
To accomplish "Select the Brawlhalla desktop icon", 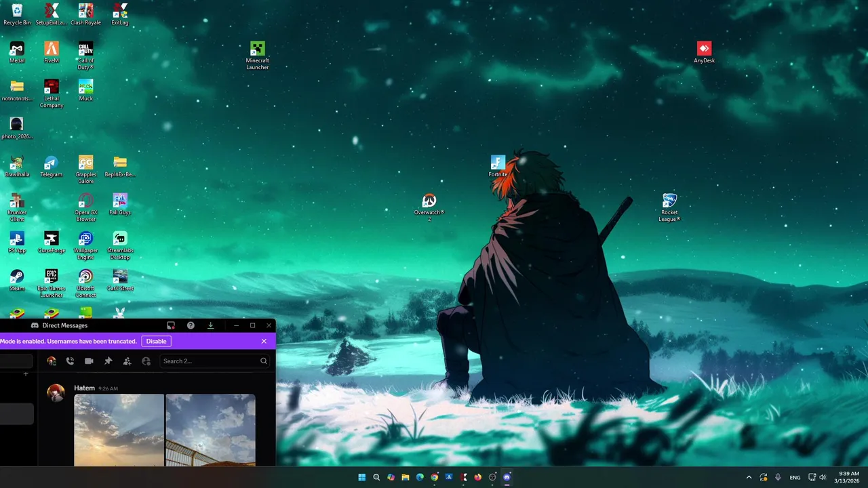I will click(x=17, y=167).
